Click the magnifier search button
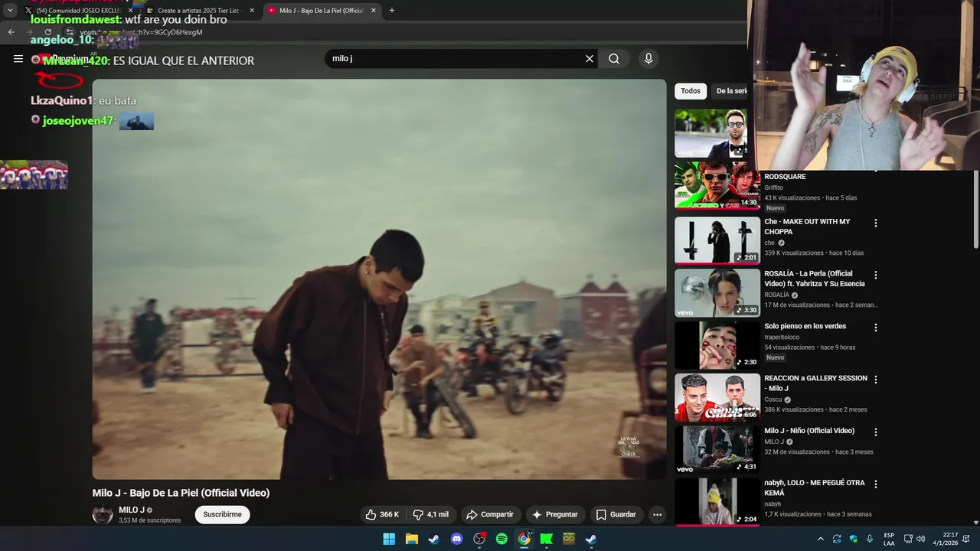Image resolution: width=980 pixels, height=551 pixels. pos(614,59)
